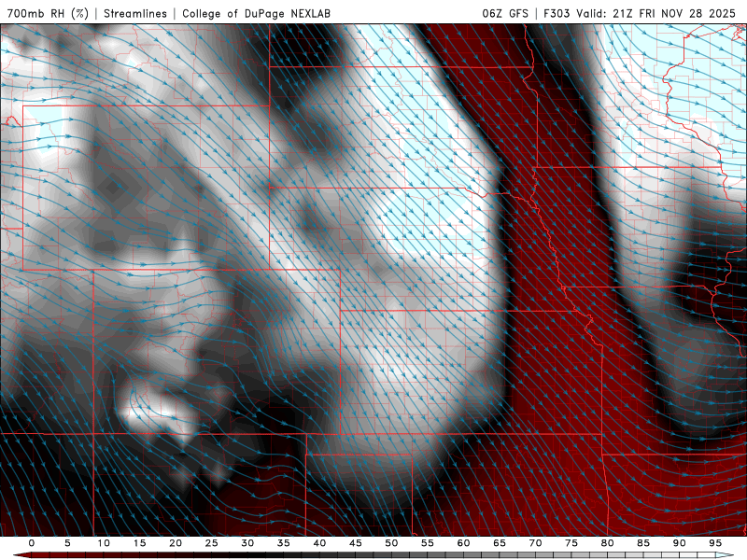747x560 pixels.
Task: Select the "Streamlines" label in header
Action: click(x=135, y=13)
